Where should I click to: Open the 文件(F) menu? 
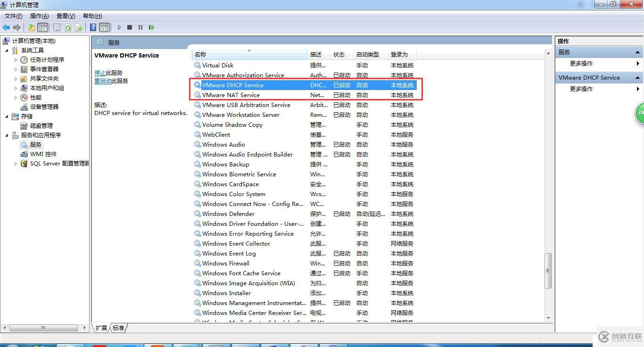[x=14, y=16]
